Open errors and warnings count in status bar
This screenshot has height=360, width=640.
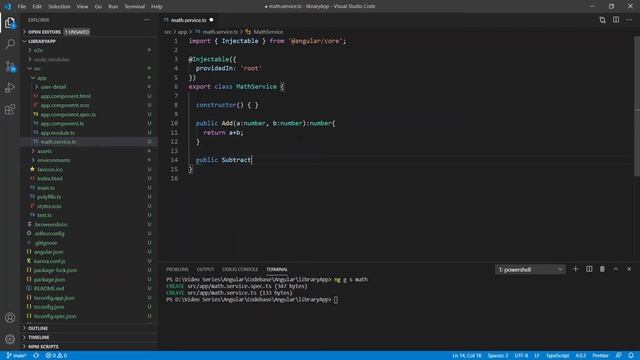pyautogui.click(x=56, y=356)
